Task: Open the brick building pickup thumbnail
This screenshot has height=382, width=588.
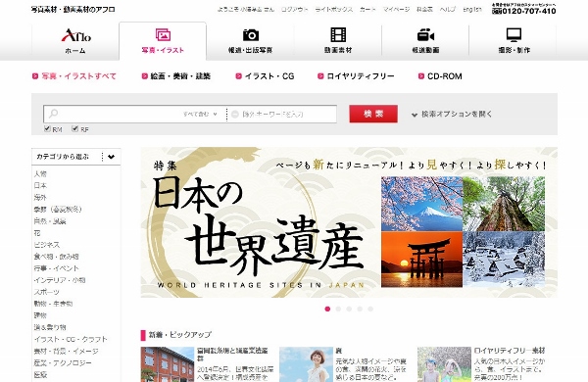Action: (168, 364)
